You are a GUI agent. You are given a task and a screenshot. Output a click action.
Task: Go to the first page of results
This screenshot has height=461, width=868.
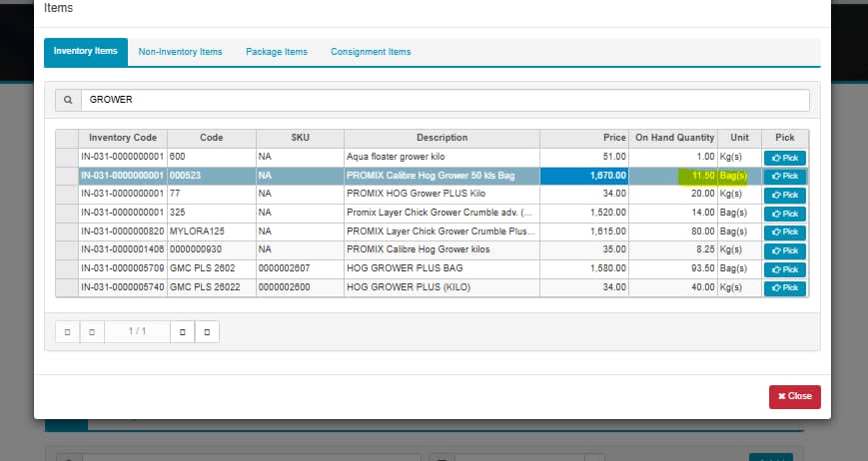[66, 331]
